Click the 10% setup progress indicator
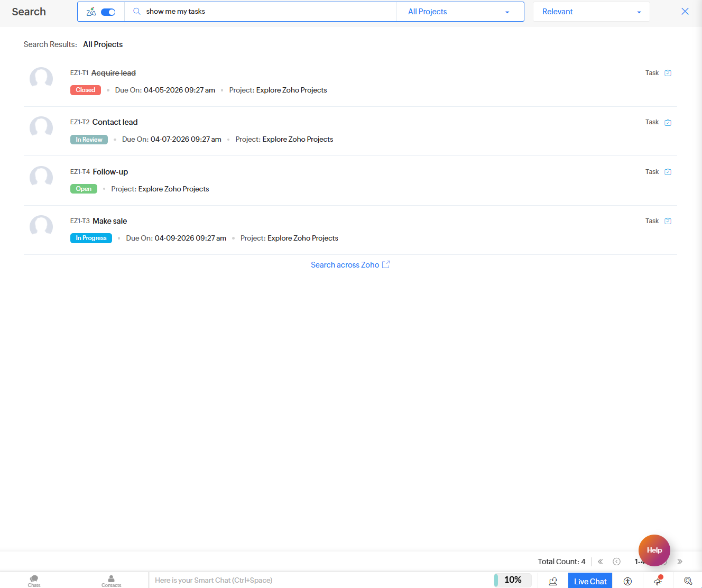Viewport: 702px width, 588px height. coord(512,580)
